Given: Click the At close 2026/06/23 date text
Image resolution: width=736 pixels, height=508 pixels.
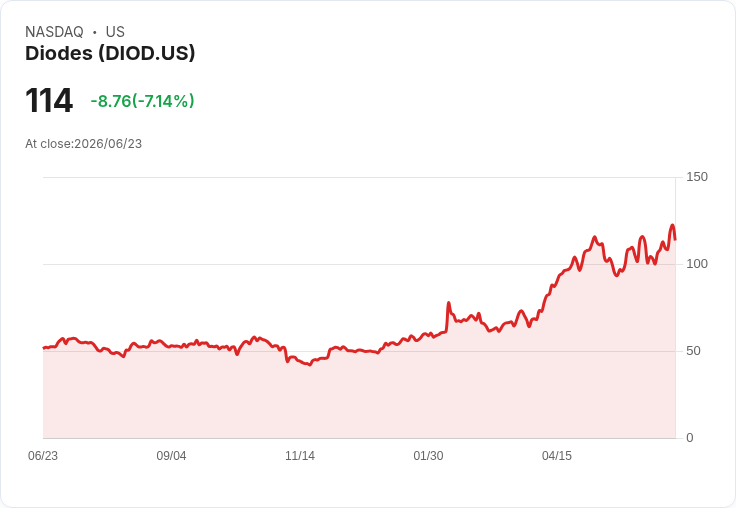Looking at the screenshot, I should 84,144.
